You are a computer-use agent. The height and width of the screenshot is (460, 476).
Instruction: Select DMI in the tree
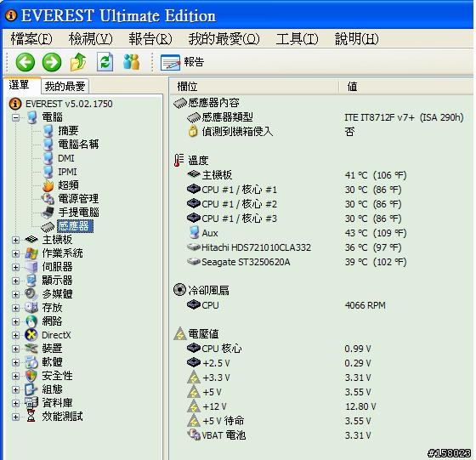pos(66,158)
